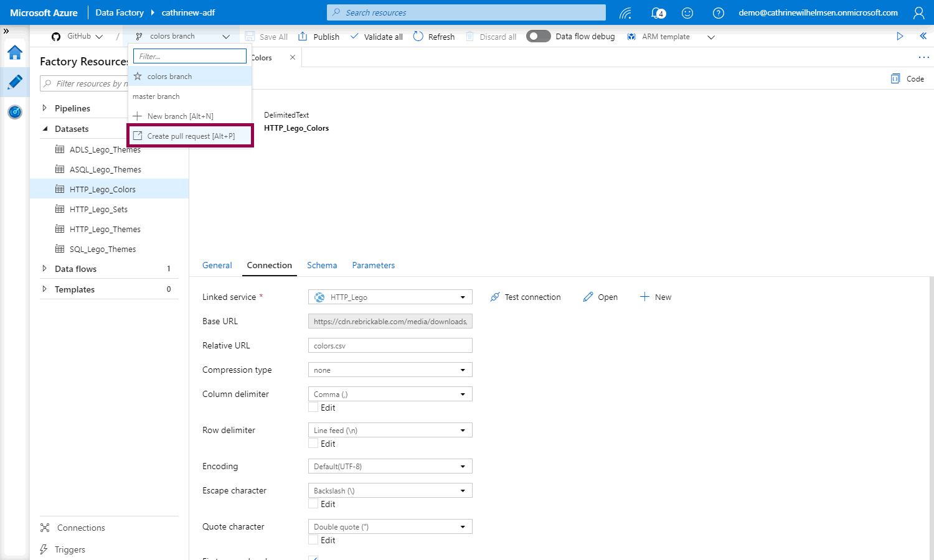
Task: Toggle Data flow debug switch
Action: pos(538,36)
